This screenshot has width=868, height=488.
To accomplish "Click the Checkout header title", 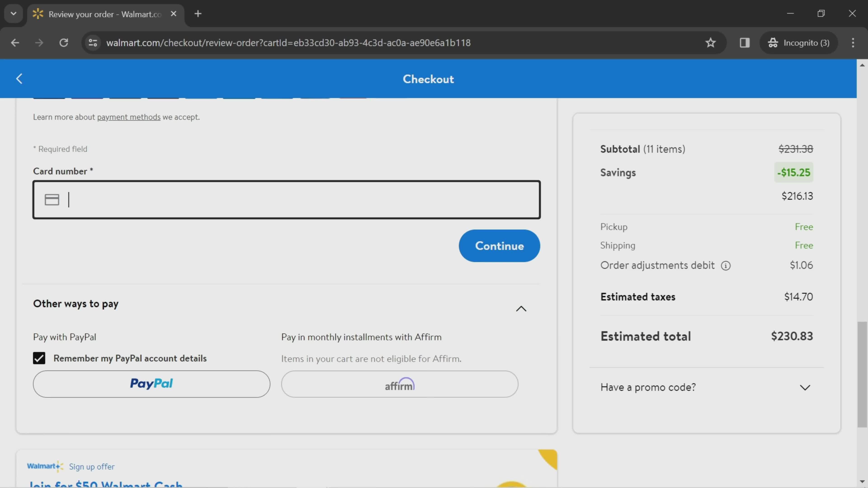I will coord(428,79).
